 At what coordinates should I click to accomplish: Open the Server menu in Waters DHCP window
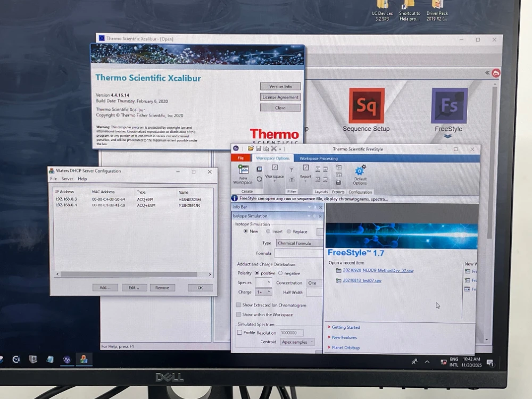coord(67,179)
